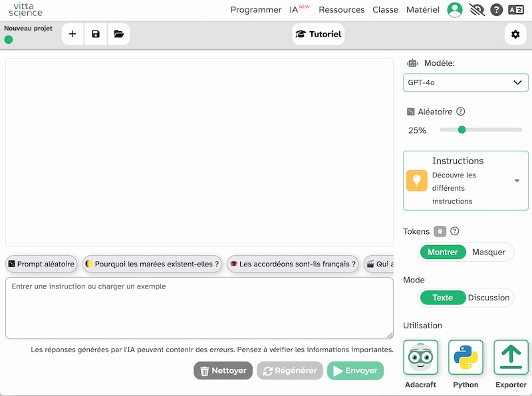532x396 pixels.
Task: Save project with the floppy disk icon
Action: click(x=96, y=34)
